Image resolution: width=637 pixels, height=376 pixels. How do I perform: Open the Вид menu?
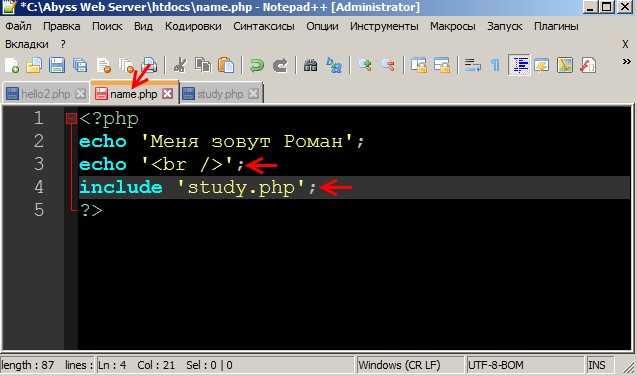143,26
